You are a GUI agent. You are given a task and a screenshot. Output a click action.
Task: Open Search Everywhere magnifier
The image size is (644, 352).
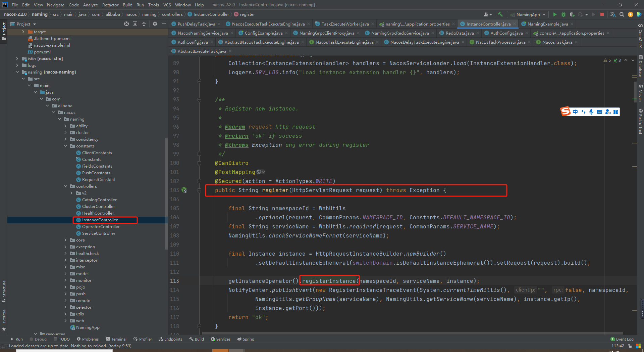click(622, 14)
